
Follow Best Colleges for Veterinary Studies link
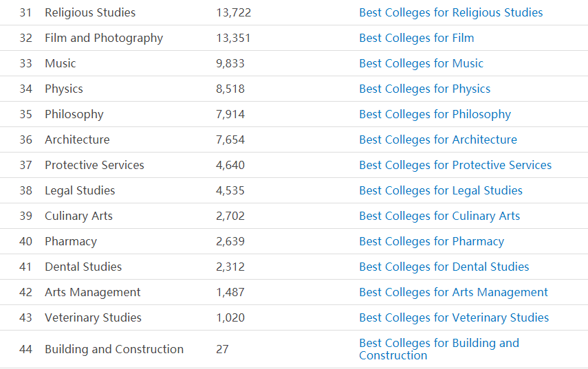454,317
